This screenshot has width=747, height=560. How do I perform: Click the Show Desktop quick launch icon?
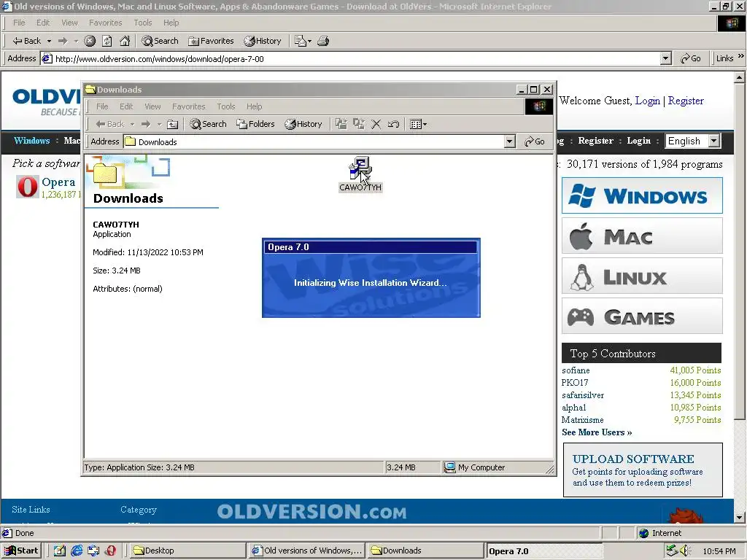click(60, 551)
